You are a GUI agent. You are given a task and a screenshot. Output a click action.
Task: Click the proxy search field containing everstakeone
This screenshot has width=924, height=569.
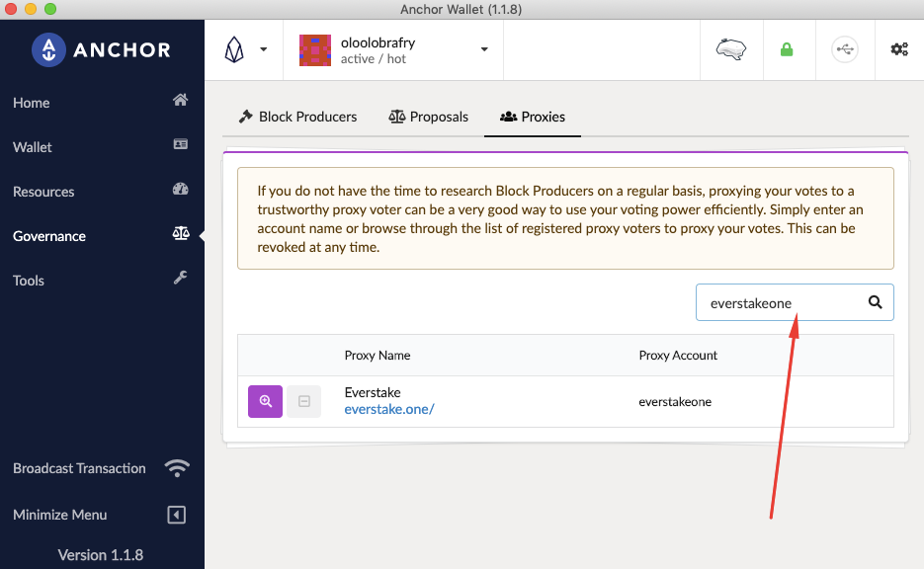(x=795, y=302)
